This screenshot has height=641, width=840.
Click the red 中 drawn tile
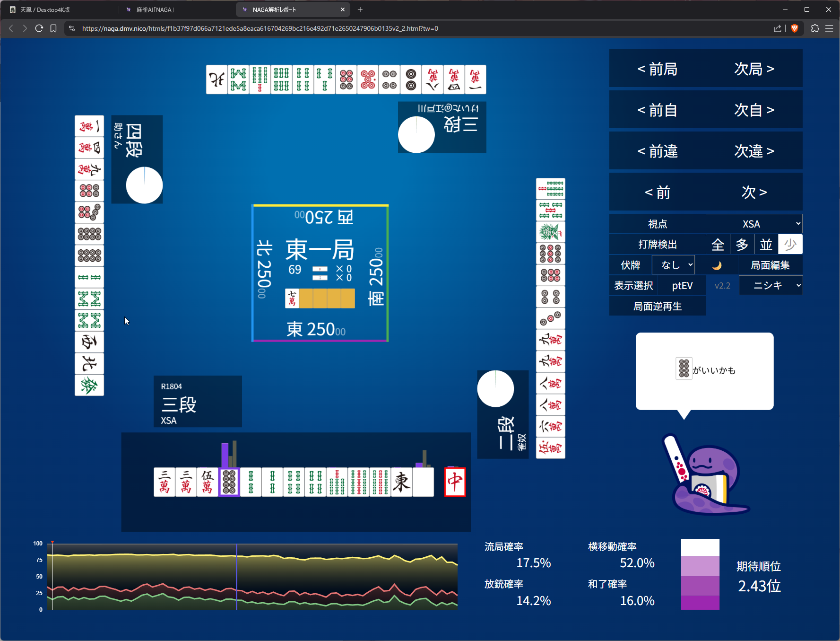pos(455,482)
